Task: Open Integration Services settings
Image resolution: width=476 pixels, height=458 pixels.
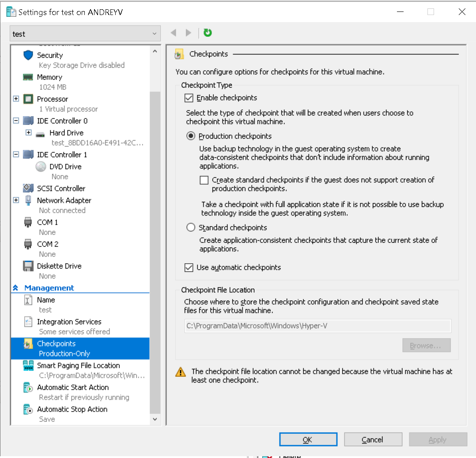Action: pyautogui.click(x=69, y=322)
